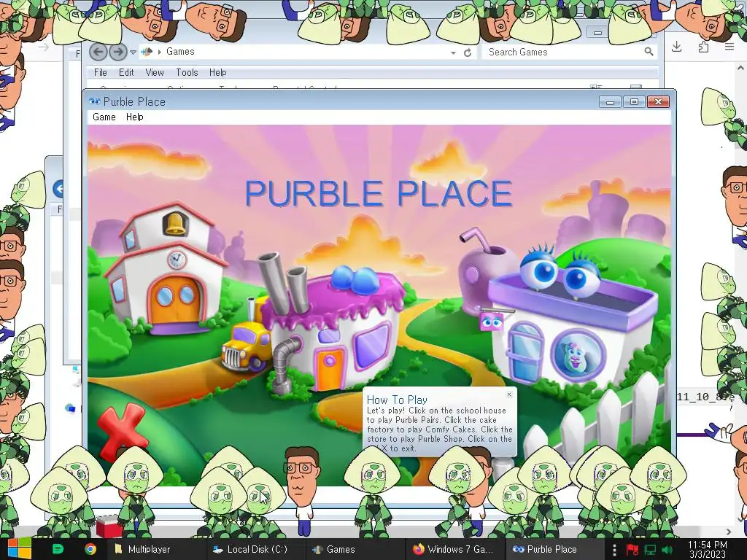
Task: Open the browser hamburger menu
Action: tap(729, 47)
